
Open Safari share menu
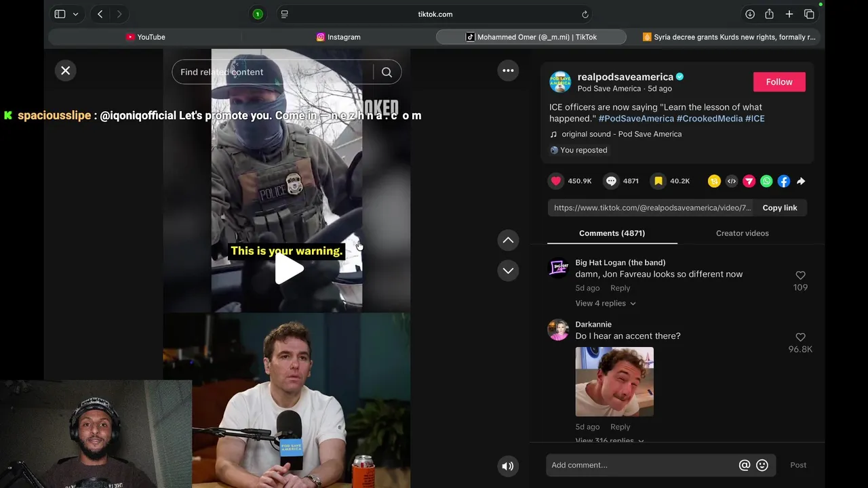point(769,14)
